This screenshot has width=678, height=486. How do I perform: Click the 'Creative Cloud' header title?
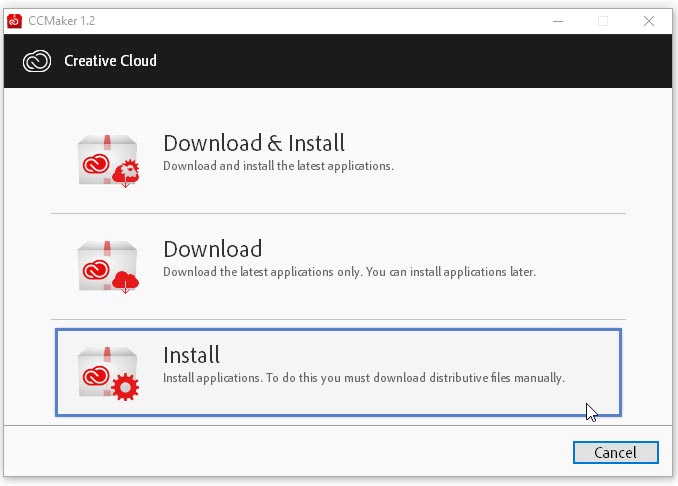110,61
